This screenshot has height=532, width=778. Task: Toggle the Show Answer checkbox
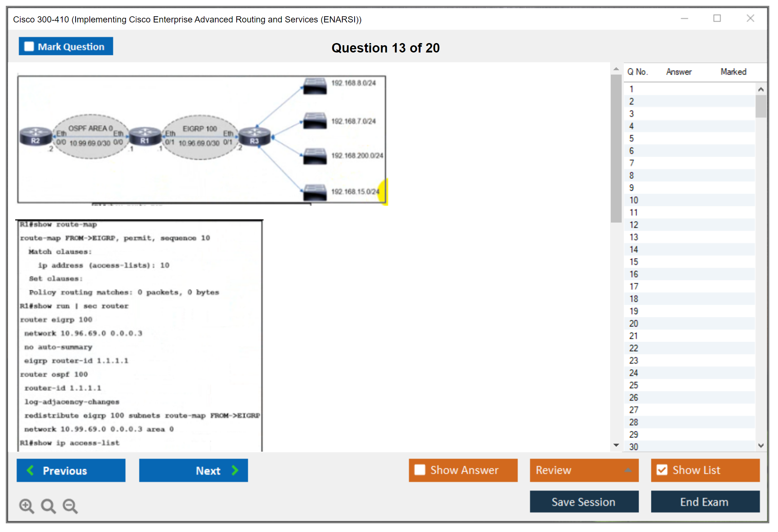[420, 470]
